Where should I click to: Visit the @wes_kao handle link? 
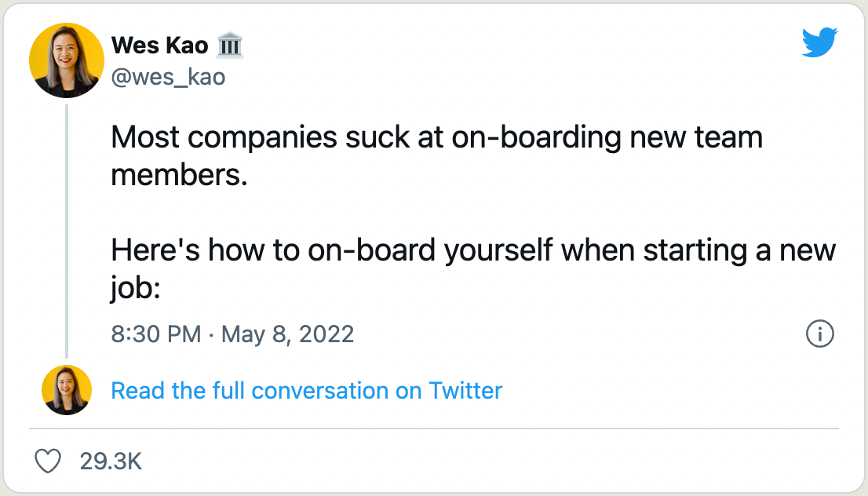pos(168,77)
